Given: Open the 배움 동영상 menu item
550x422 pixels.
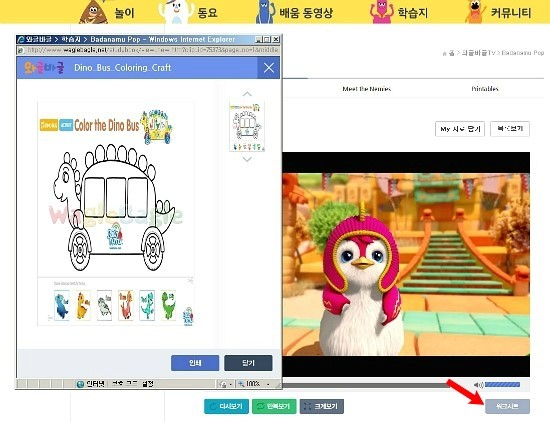Looking at the screenshot, I should (x=295, y=12).
